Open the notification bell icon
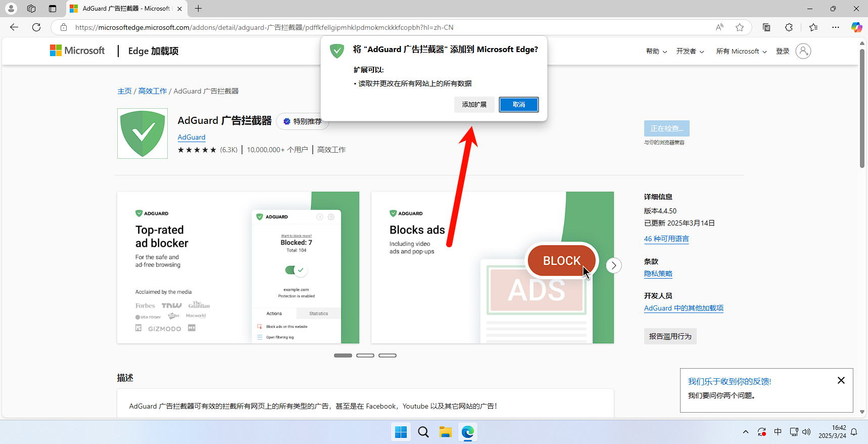This screenshot has height=444, width=868. point(854,432)
